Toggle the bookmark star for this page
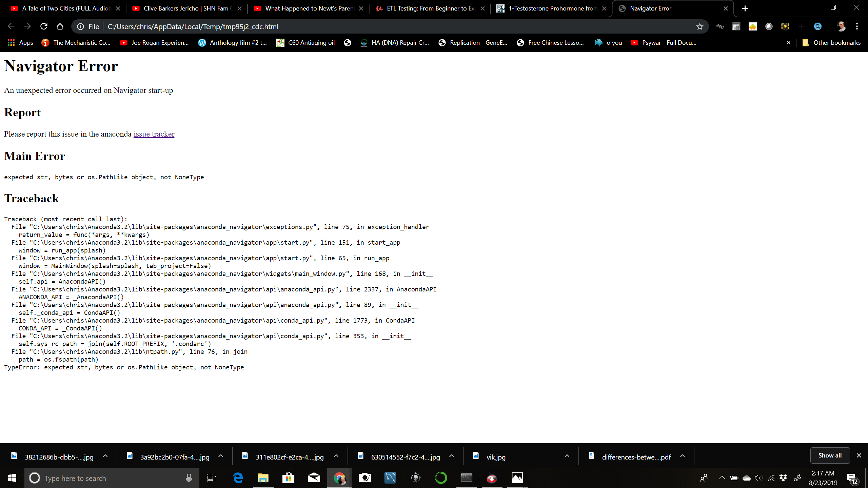The image size is (868, 488). (699, 26)
